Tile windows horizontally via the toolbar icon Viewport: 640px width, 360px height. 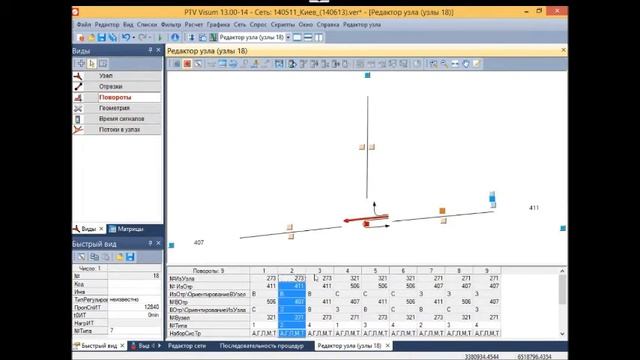pos(308,38)
